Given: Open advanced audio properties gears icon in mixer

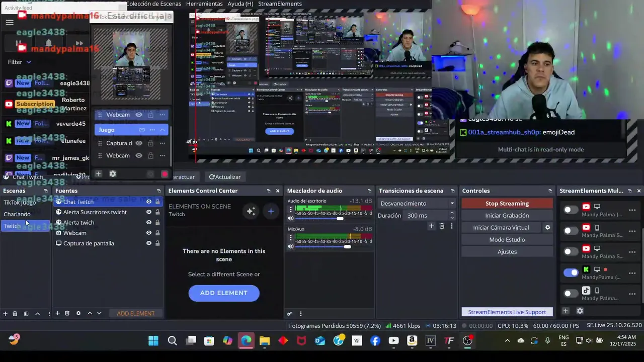Looking at the screenshot, I should [x=289, y=314].
